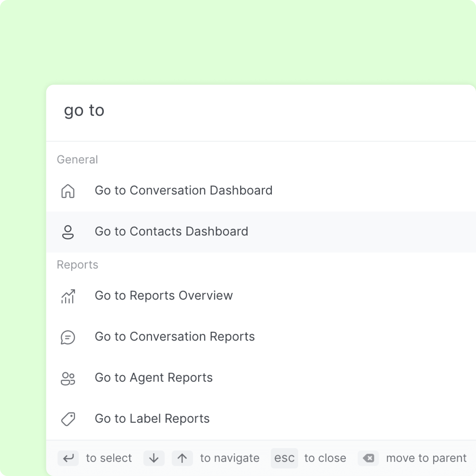Open Go to Label Reports

[x=152, y=418]
